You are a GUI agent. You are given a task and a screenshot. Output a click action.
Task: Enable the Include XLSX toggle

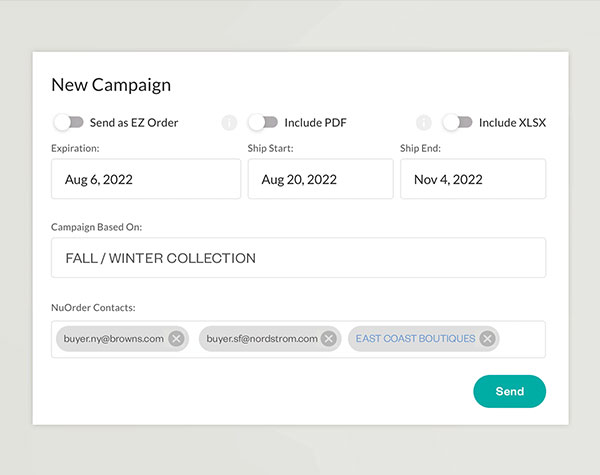tap(457, 122)
